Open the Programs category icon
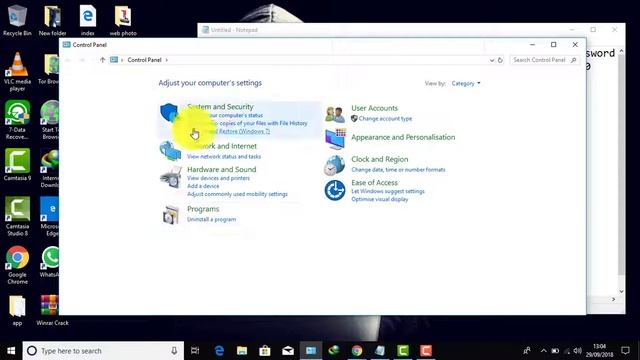 point(171,214)
